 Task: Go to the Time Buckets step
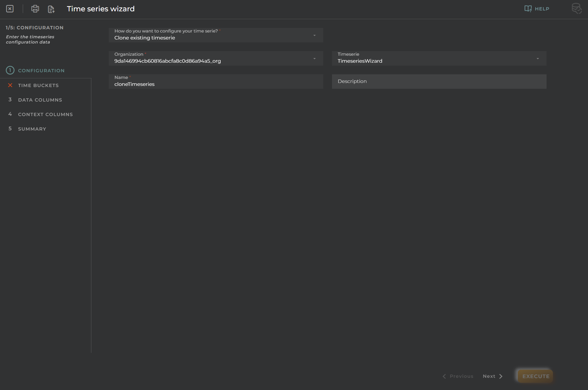(34, 85)
